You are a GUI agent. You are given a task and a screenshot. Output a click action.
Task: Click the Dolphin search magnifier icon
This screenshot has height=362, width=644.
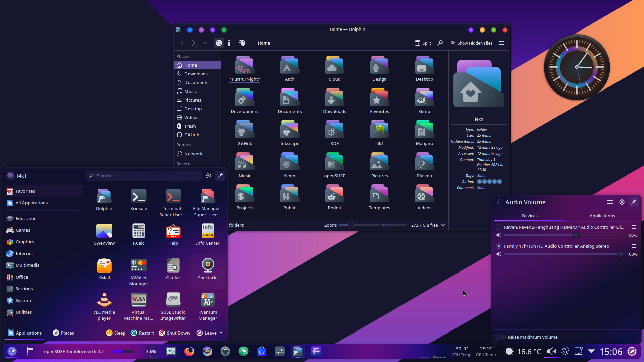tap(440, 43)
